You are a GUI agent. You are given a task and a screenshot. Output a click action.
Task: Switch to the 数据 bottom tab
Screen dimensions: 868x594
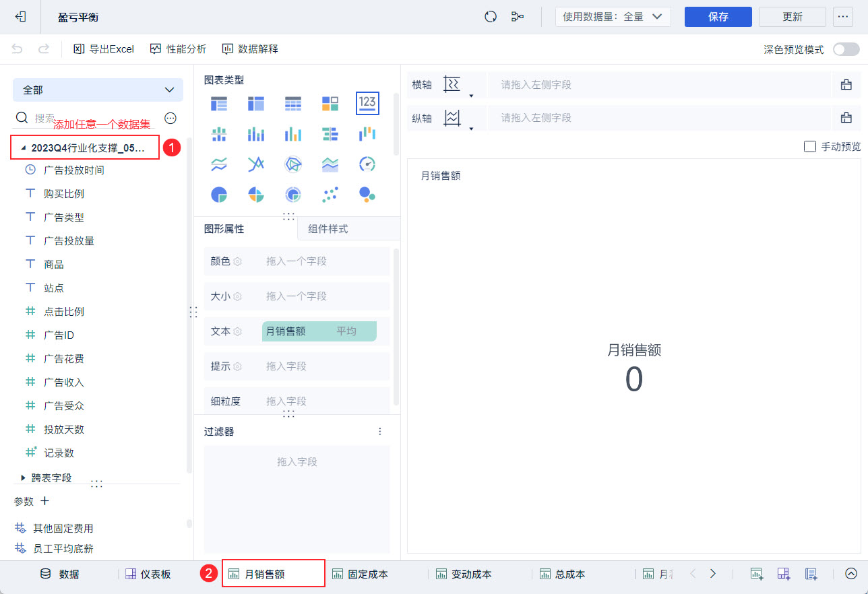(60, 574)
